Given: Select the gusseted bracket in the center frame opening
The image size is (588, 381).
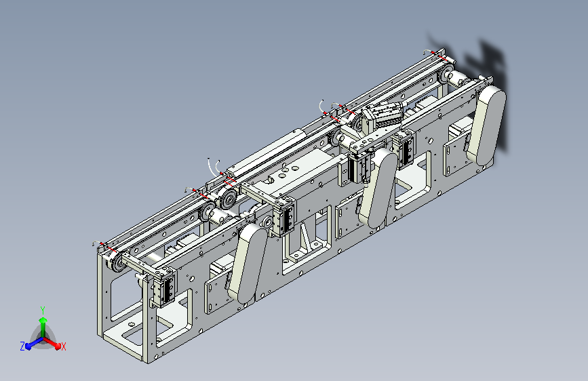Looking at the screenshot, I should [306, 242].
